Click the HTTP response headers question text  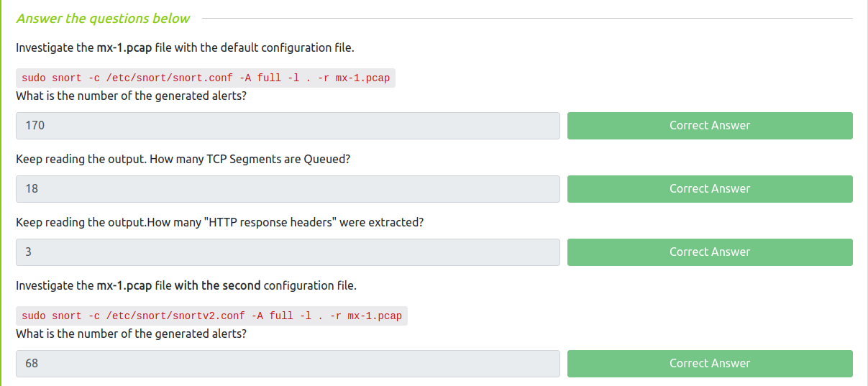[219, 222]
